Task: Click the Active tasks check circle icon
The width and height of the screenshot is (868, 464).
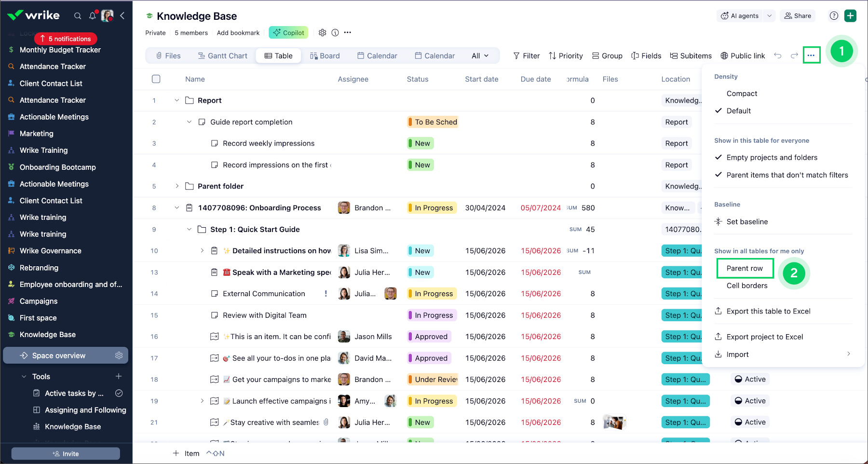Action: [119, 393]
